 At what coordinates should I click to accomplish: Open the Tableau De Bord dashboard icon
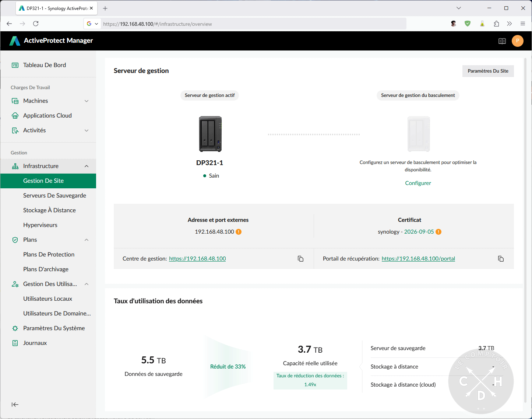pyautogui.click(x=15, y=65)
